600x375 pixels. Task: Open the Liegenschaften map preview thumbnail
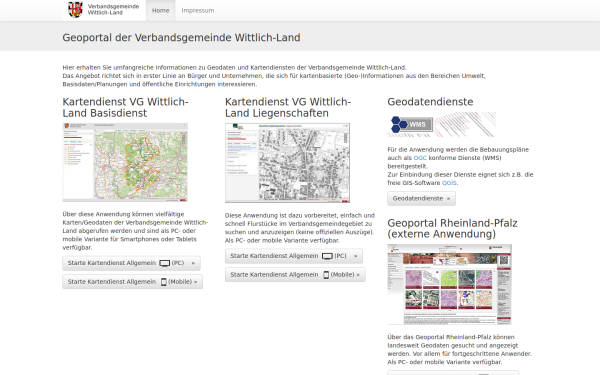pyautogui.click(x=287, y=163)
